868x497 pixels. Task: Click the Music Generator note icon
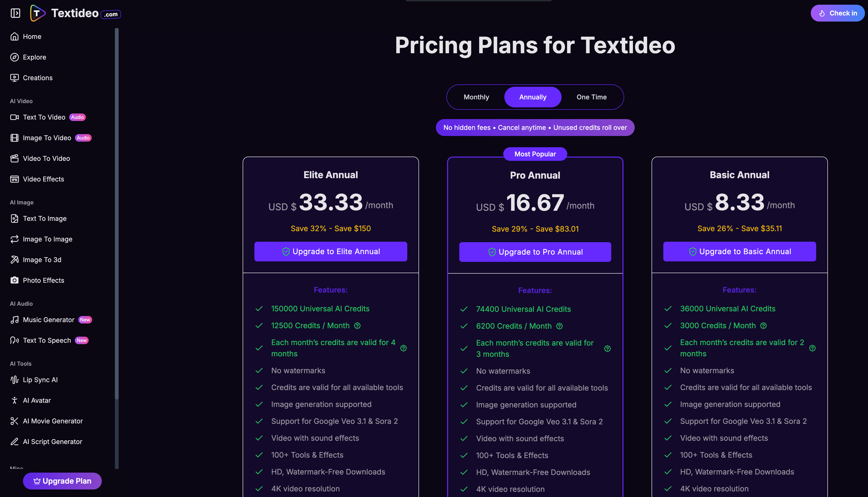point(14,320)
